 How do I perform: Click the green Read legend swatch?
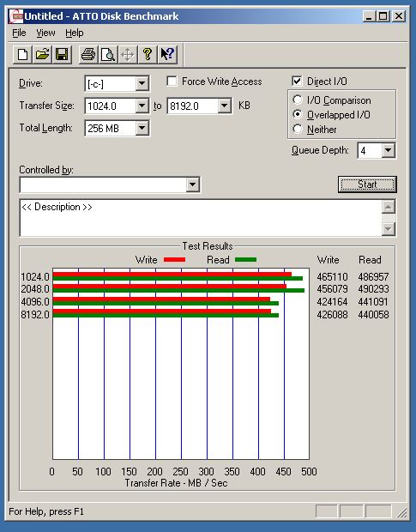pos(246,259)
